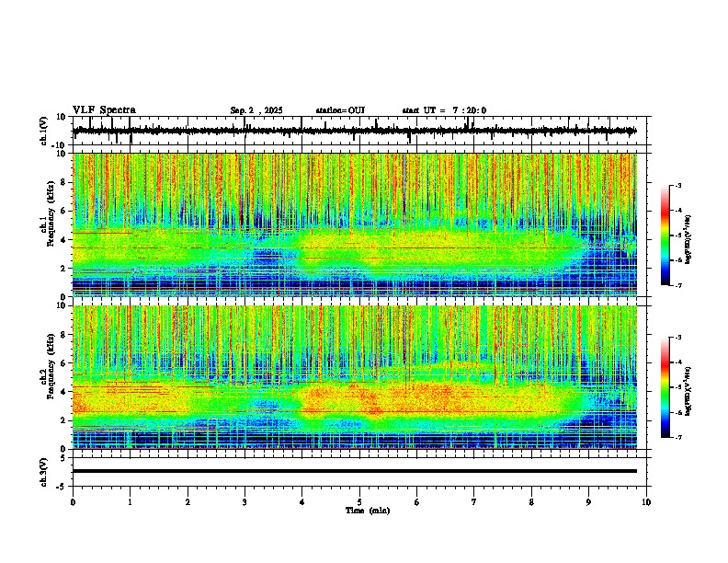Click the 8 kHz tick label on ch.1

pyautogui.click(x=63, y=182)
